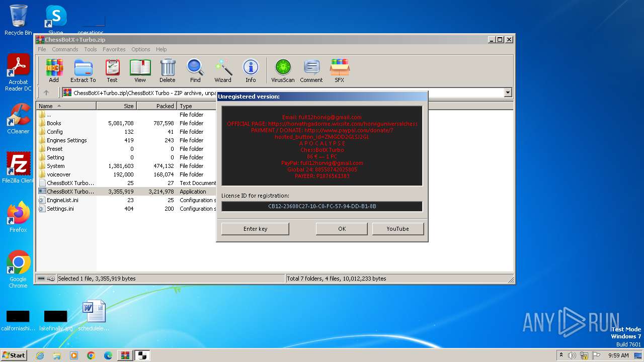644x362 pixels.
Task: Click the Recycle Bin desktop icon
Action: pyautogui.click(x=18, y=20)
